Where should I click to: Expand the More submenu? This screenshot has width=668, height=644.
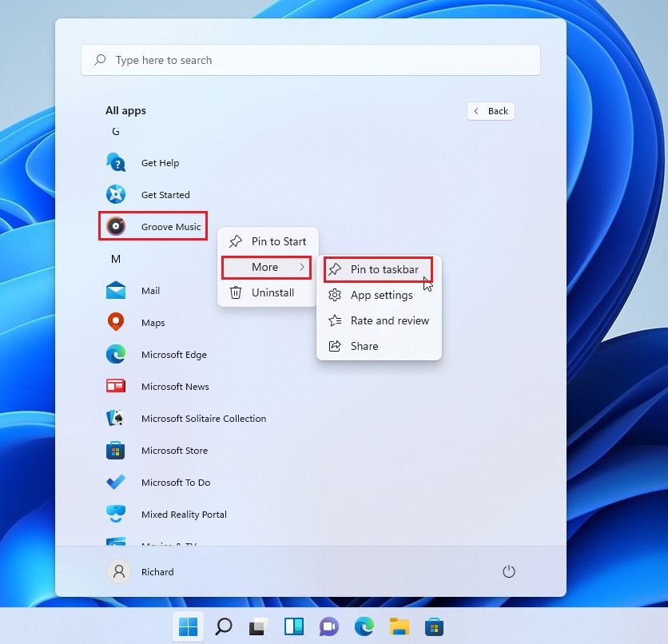coord(265,267)
